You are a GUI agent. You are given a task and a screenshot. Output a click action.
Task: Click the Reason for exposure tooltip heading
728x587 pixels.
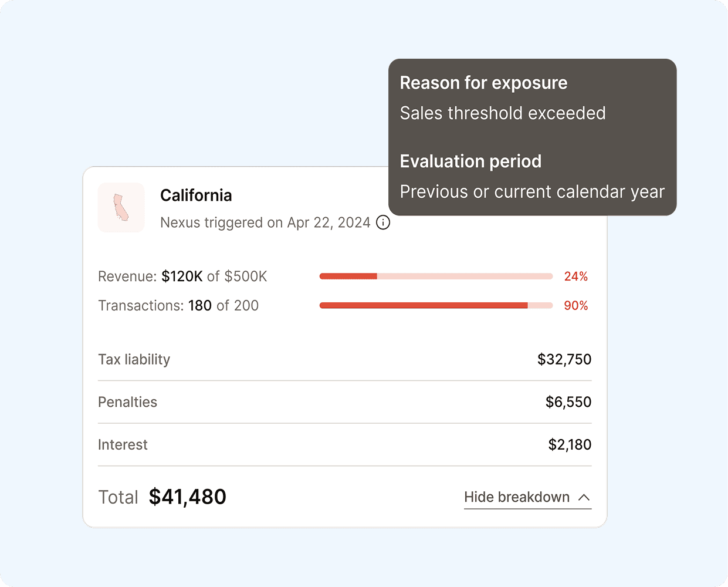point(483,83)
